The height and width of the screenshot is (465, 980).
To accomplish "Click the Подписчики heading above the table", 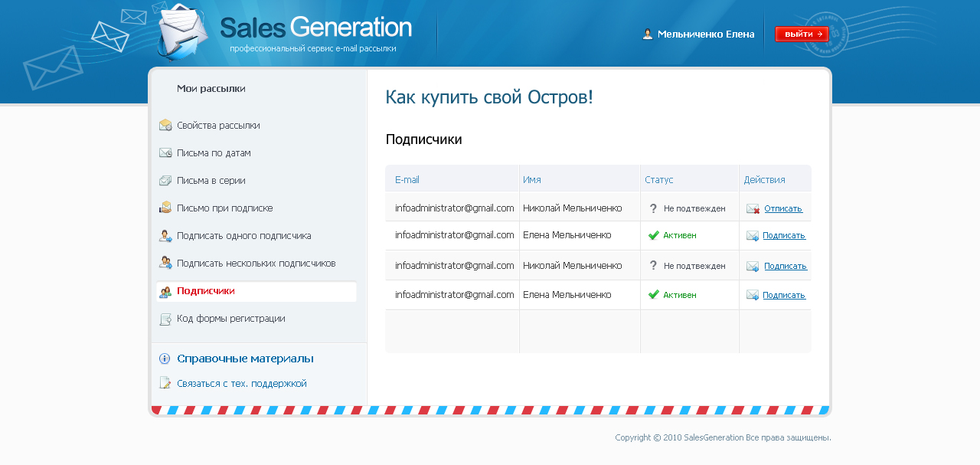I will click(x=423, y=139).
